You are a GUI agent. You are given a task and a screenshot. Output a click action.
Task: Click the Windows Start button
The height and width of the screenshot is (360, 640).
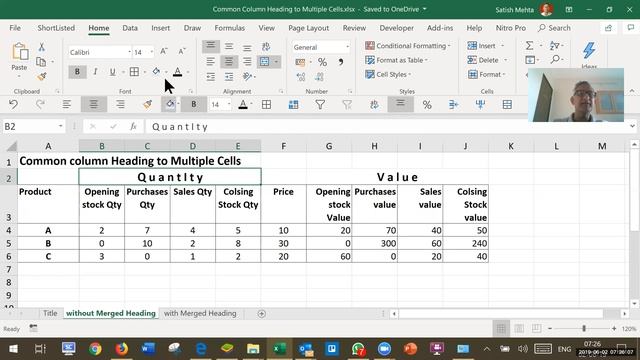click(x=13, y=349)
